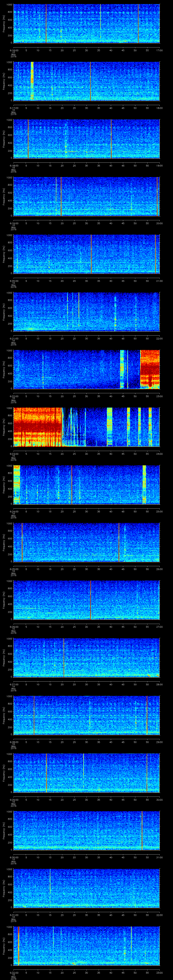Click the '6:16:00' start time label

pyautogui.click(x=14, y=50)
